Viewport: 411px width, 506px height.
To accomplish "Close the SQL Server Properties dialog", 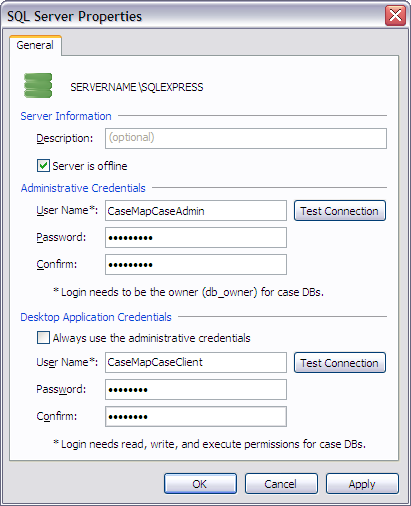I will (x=395, y=15).
